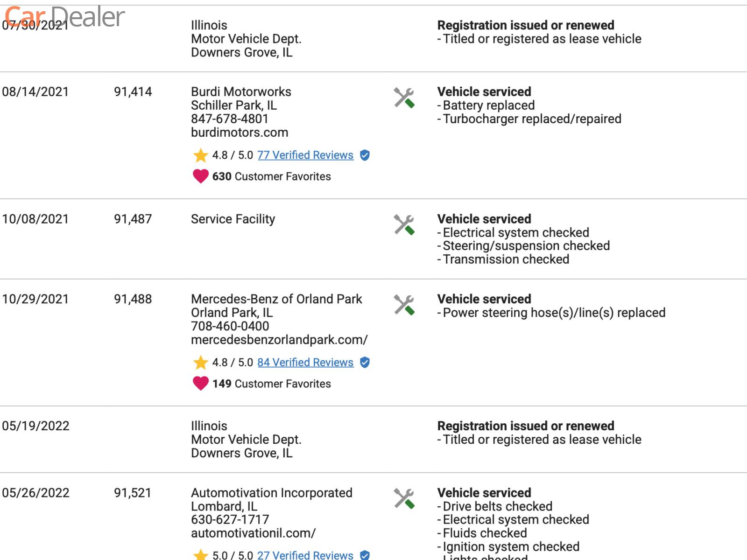Click wrench icon for Automotivation Incorporated service
Viewport: 747px width, 560px height.
[x=404, y=499]
